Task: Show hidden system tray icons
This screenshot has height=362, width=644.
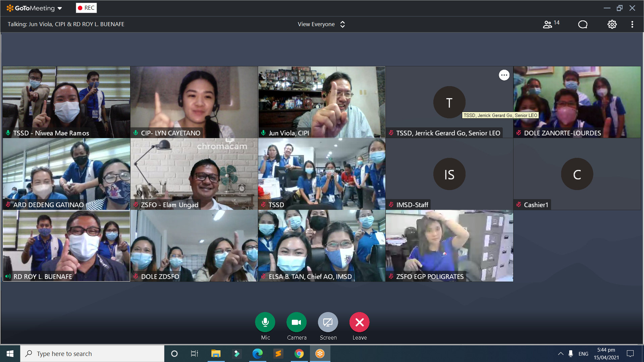Action: tap(560, 354)
